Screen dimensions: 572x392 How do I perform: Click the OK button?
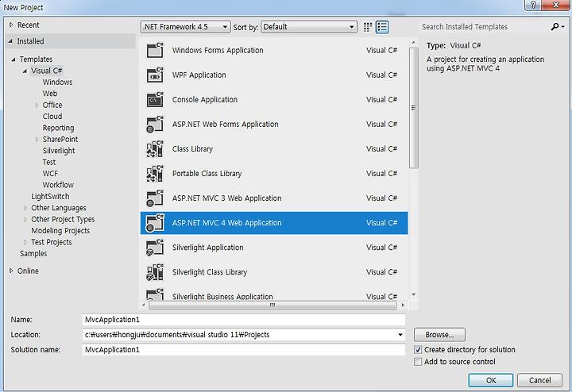point(491,380)
